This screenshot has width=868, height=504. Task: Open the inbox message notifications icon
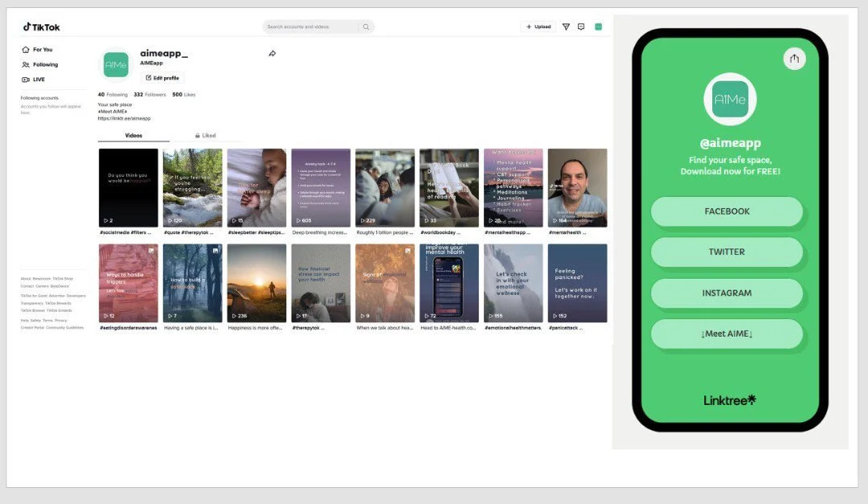tap(582, 26)
